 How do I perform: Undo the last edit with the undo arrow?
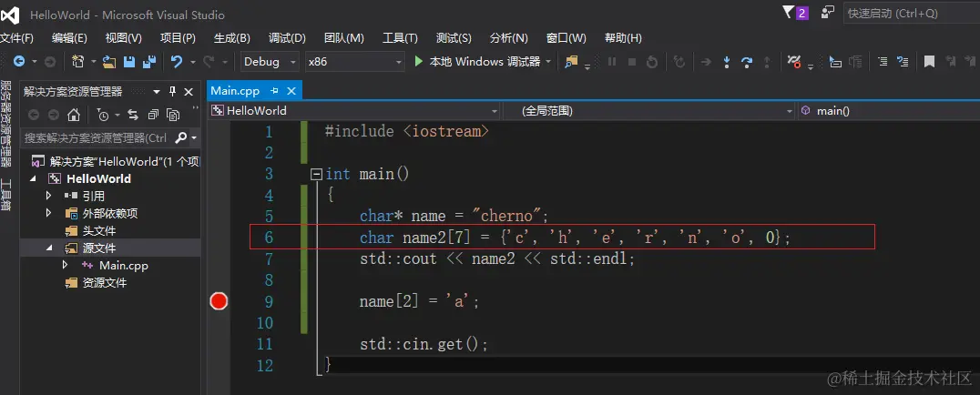[177, 62]
